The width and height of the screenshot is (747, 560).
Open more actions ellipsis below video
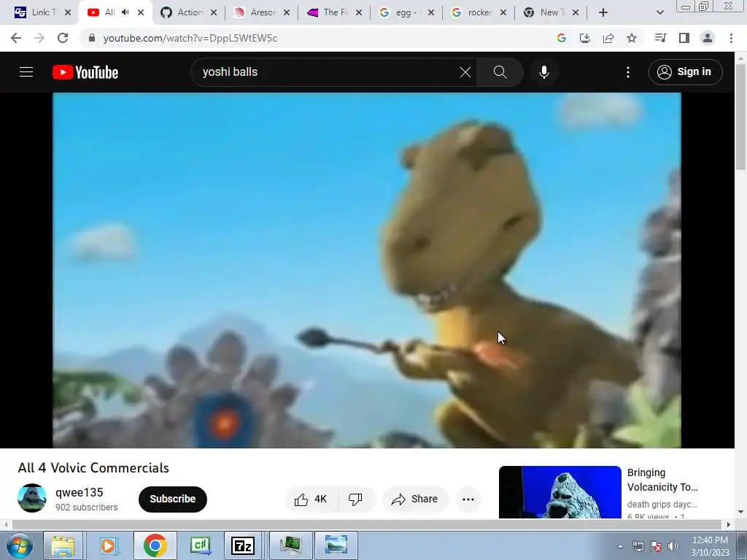468,499
